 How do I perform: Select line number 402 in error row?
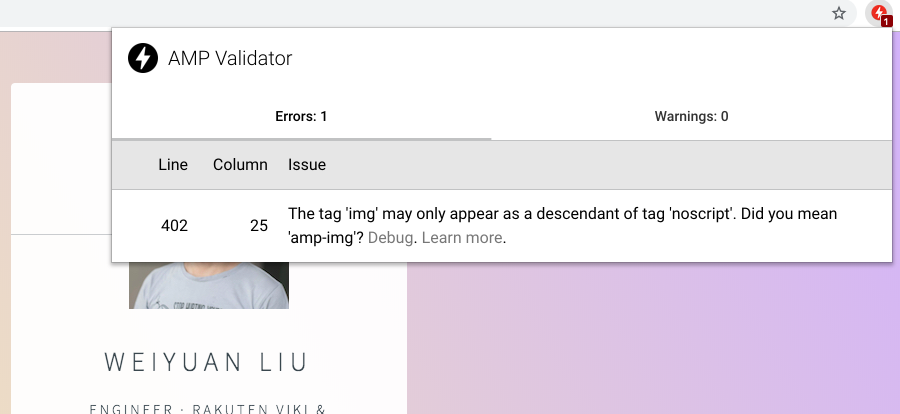pos(174,226)
